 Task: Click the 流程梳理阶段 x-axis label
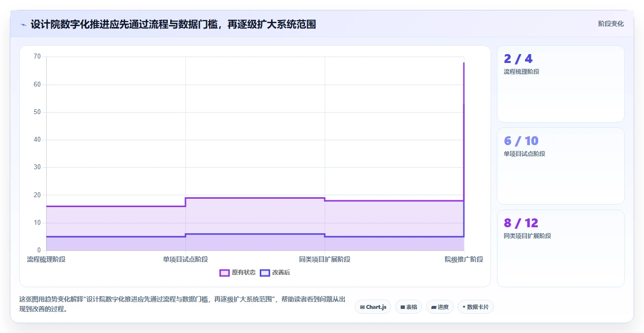tap(46, 259)
